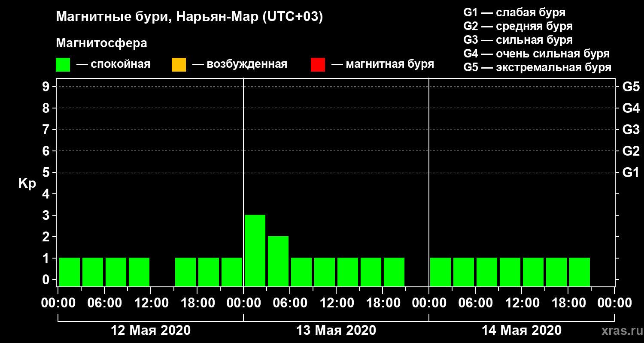Click 'G3 — сильная буря' legend line
The image size is (644, 343).
click(518, 40)
